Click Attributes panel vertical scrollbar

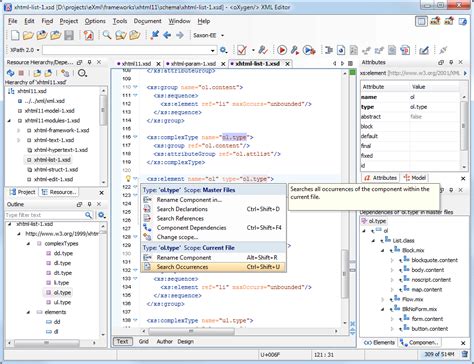(463, 126)
